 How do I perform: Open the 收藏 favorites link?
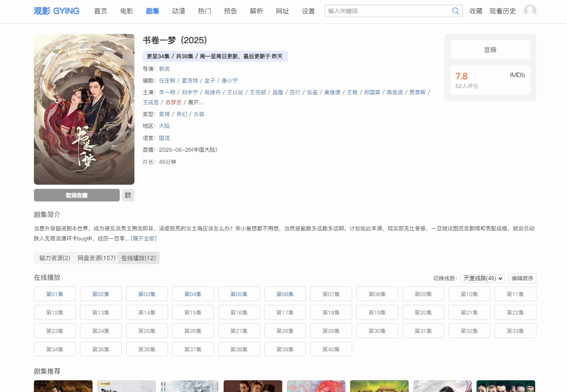pos(476,11)
